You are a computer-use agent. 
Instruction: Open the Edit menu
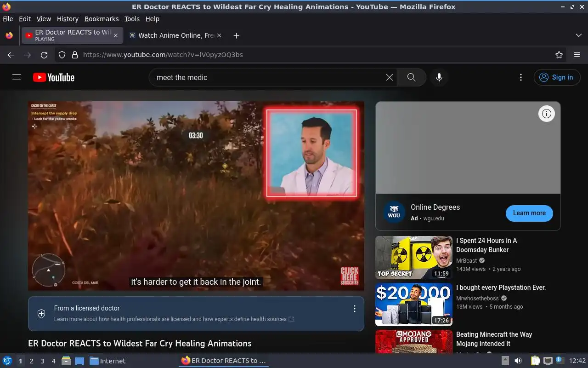tap(25, 19)
